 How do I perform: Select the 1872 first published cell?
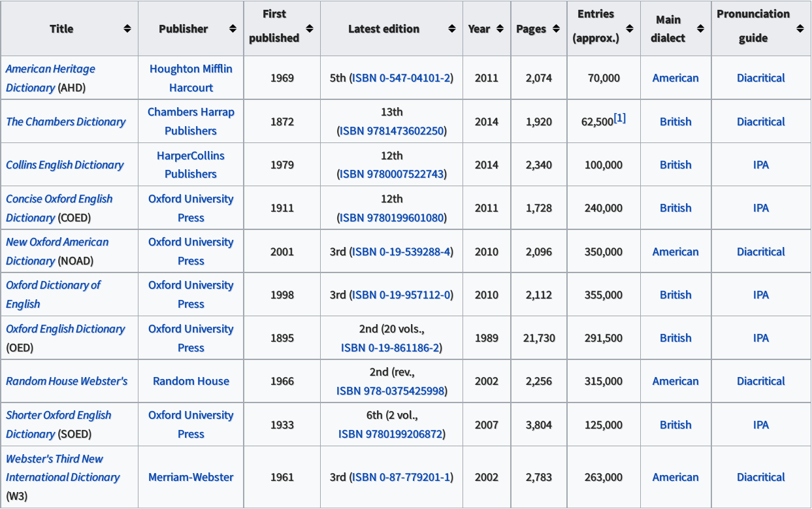point(282,122)
